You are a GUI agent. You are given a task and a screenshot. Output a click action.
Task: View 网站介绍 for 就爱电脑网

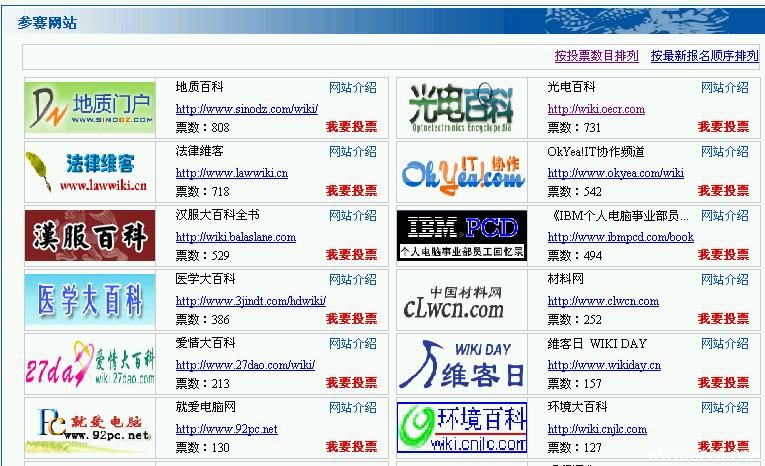(353, 407)
